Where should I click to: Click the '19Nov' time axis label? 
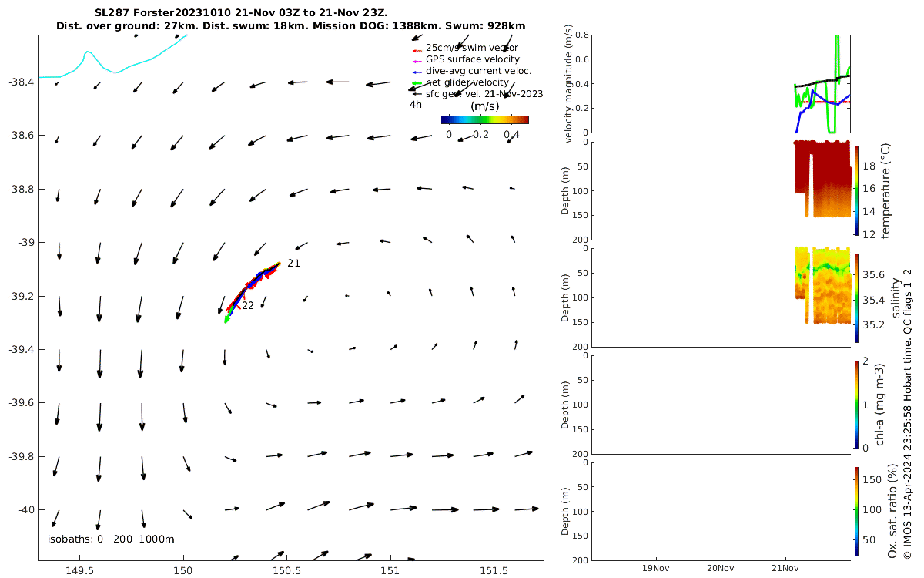[x=656, y=567]
